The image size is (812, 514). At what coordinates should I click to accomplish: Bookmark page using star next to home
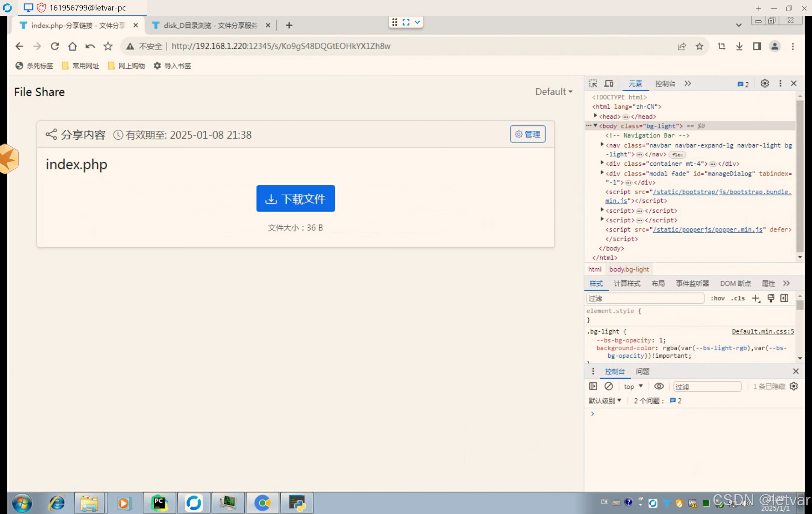tap(108, 46)
